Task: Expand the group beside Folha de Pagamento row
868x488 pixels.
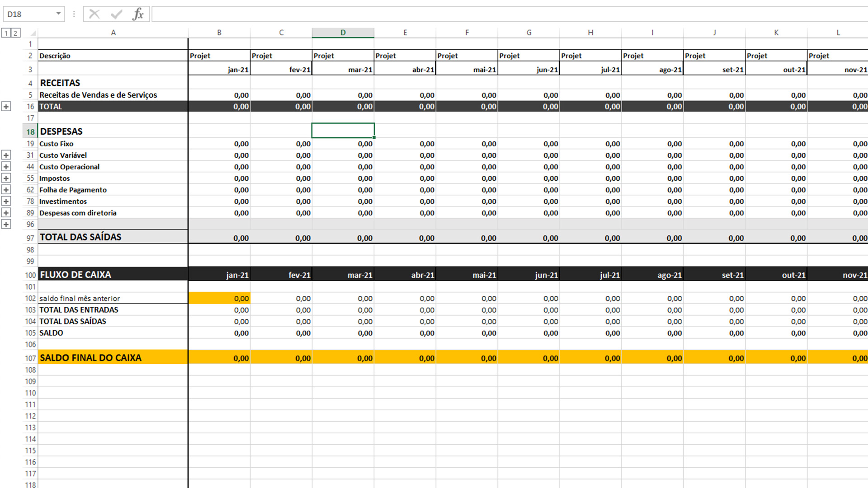Action: [6, 190]
